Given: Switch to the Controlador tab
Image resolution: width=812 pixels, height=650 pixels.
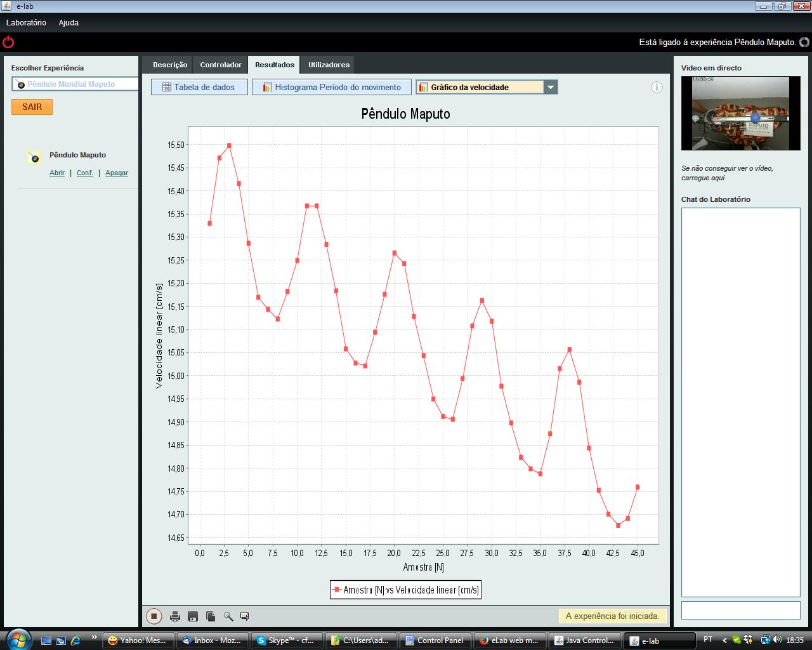Looking at the screenshot, I should (221, 65).
